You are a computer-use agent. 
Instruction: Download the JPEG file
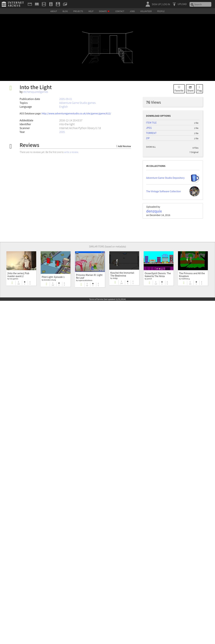(x=149, y=128)
